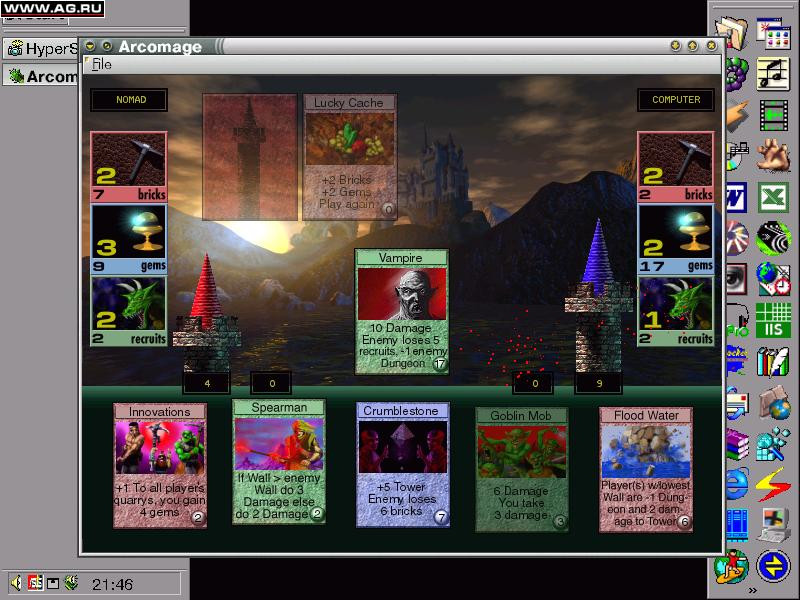
Task: Play the Spearman card
Action: tap(279, 461)
